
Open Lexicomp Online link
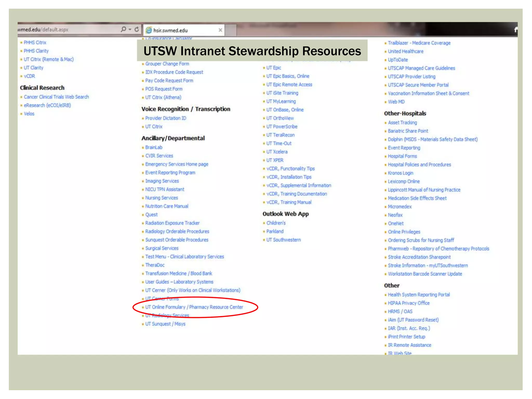(x=404, y=181)
